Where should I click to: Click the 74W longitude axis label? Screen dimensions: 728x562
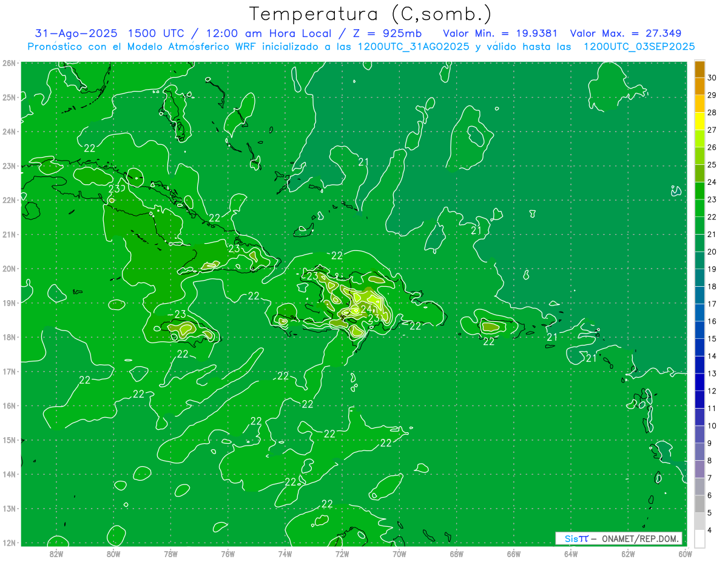click(x=285, y=554)
